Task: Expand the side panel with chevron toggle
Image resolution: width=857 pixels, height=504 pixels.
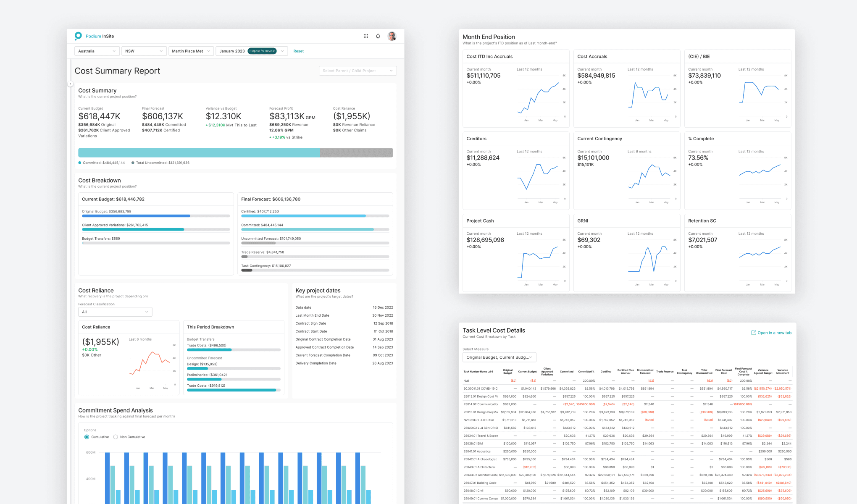Action: 70,84
